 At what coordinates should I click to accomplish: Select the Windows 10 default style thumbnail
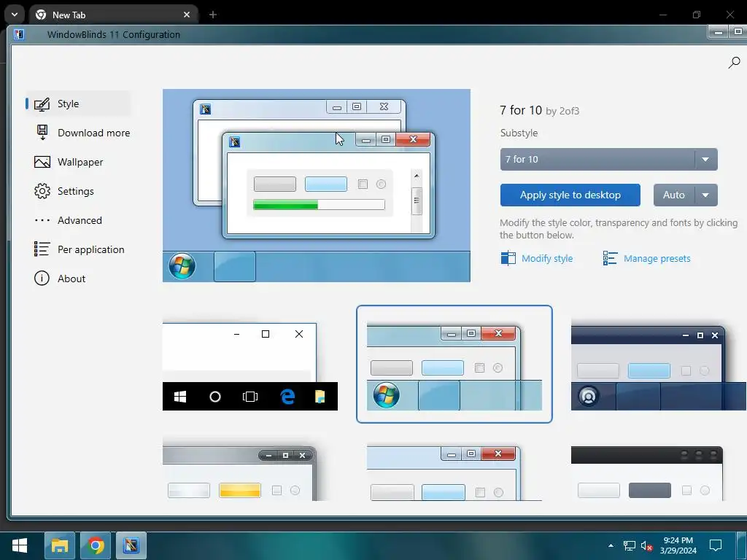250,365
